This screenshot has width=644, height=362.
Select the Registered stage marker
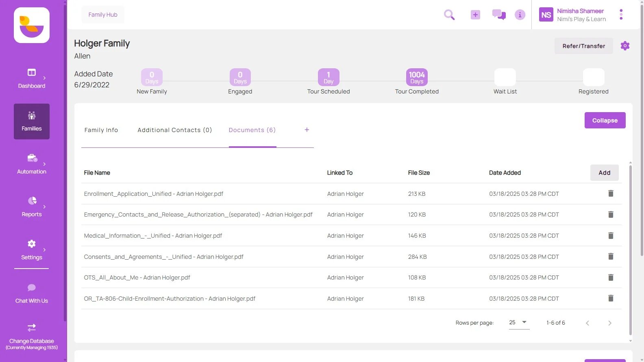[x=594, y=77]
